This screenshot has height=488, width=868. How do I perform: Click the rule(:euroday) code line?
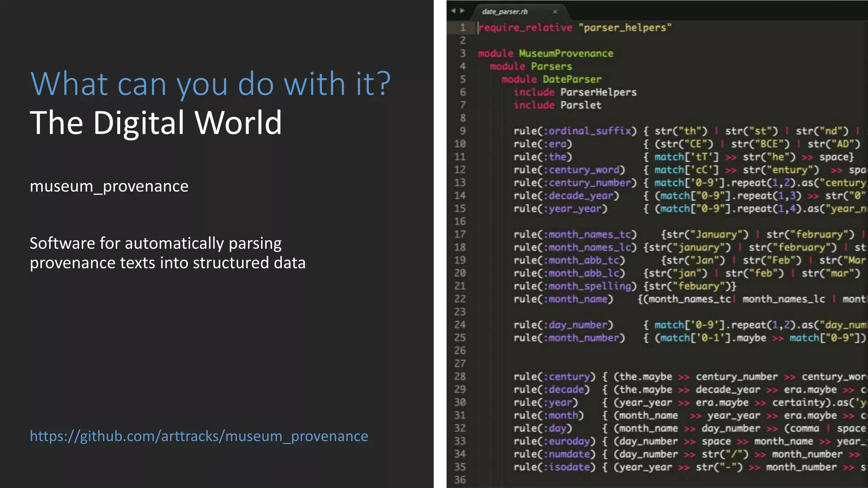[x=690, y=441]
